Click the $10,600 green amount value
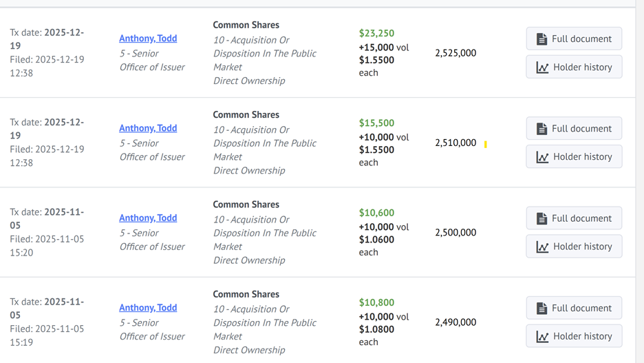The width and height of the screenshot is (644, 363). [376, 213]
